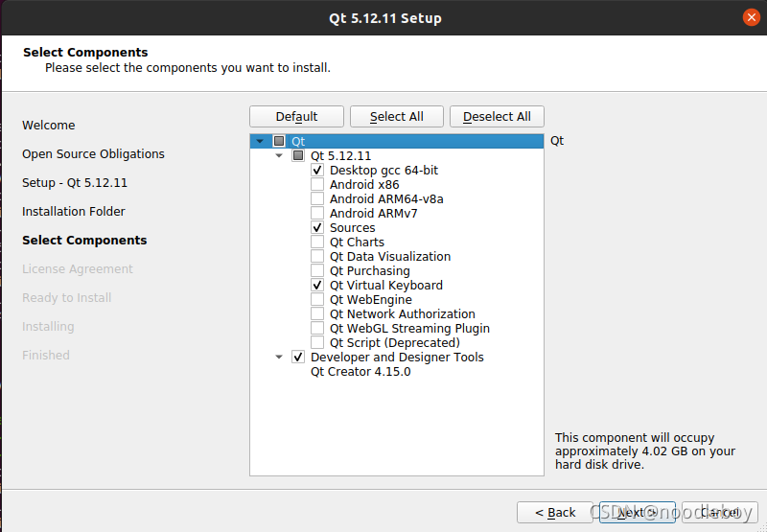Check the Qt Network Authorization checkbox
Screen dimensions: 767x532
(317, 313)
